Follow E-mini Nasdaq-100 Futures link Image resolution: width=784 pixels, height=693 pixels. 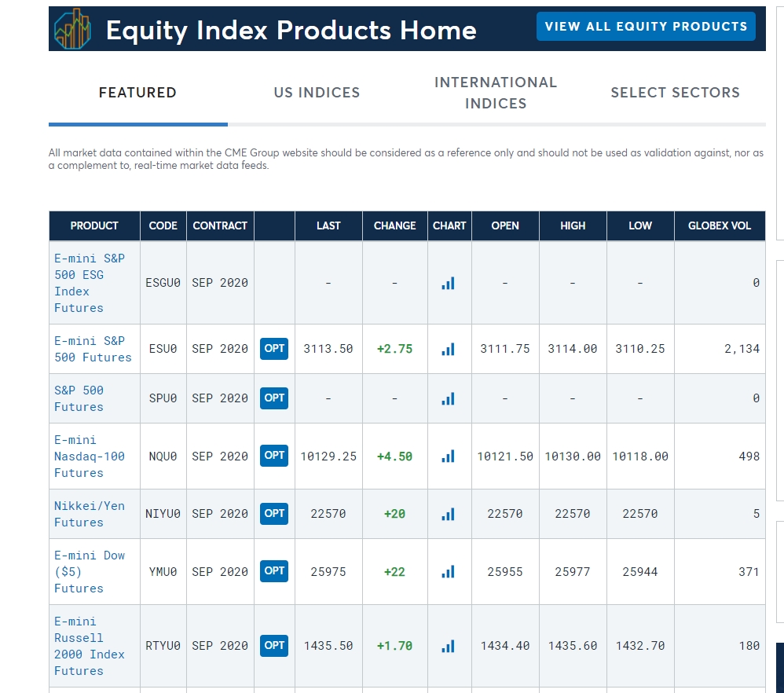click(90, 456)
